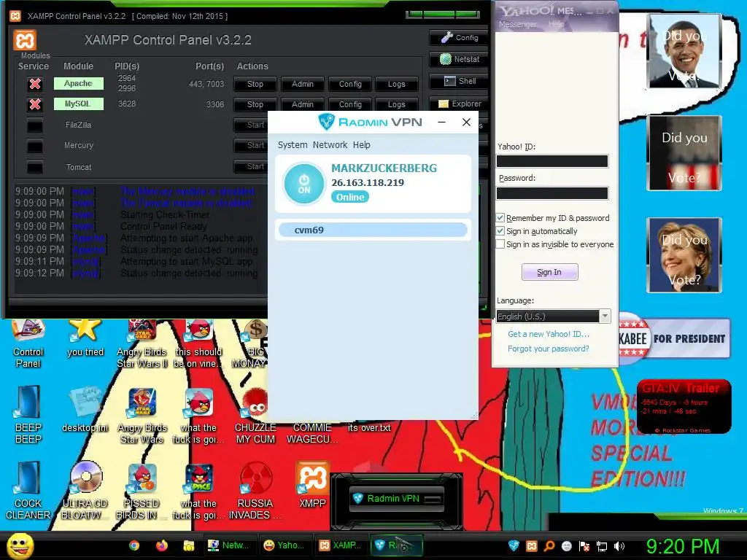Click 'Forgot your password?' link
This screenshot has width=747, height=560.
549,349
